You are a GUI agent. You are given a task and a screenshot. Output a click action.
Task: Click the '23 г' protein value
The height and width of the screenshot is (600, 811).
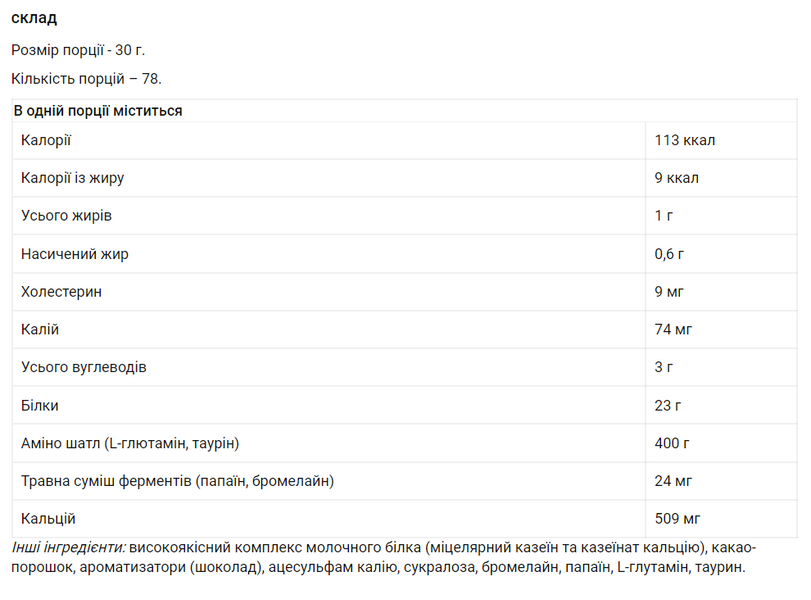[667, 406]
